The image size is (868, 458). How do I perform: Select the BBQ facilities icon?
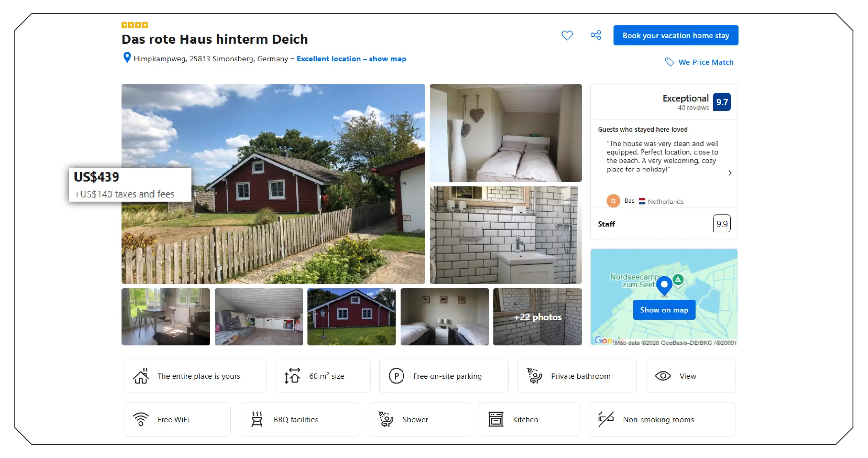click(257, 419)
